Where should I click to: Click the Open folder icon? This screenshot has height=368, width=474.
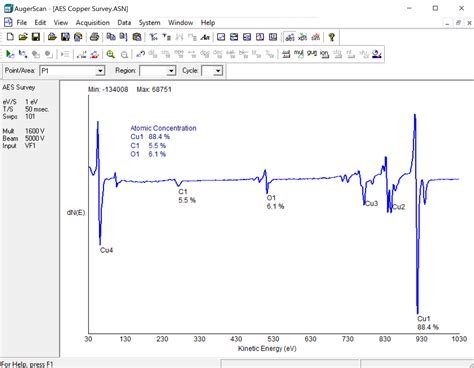23,37
